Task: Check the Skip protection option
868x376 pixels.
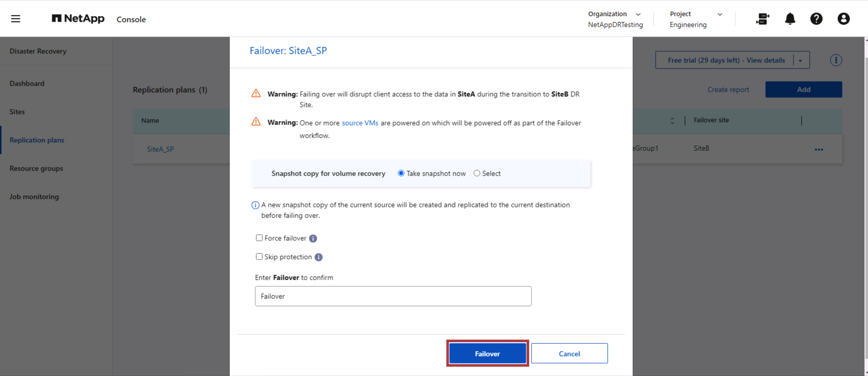Action: (x=259, y=257)
